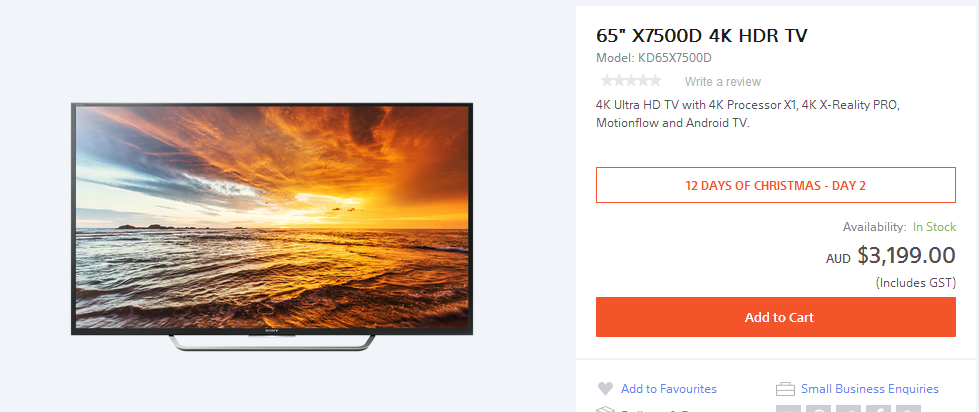Click the In Stock availability label
Viewport: 979px width, 412px height.
934,227
